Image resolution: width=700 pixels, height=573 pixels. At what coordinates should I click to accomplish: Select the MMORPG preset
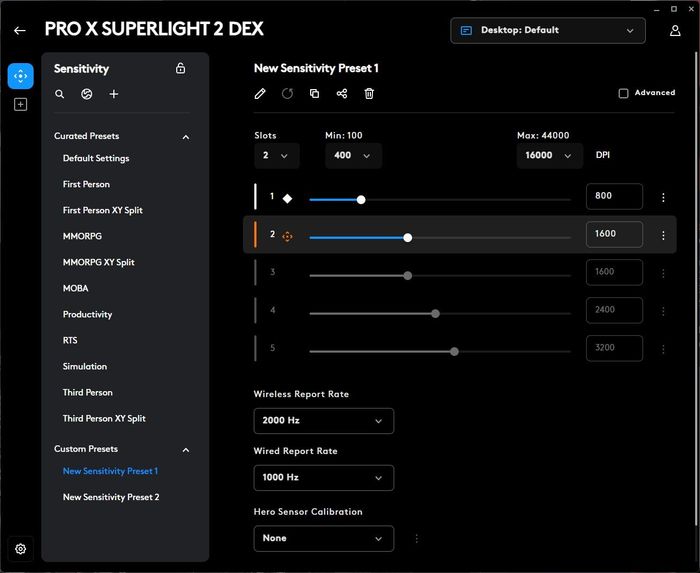[x=82, y=236]
